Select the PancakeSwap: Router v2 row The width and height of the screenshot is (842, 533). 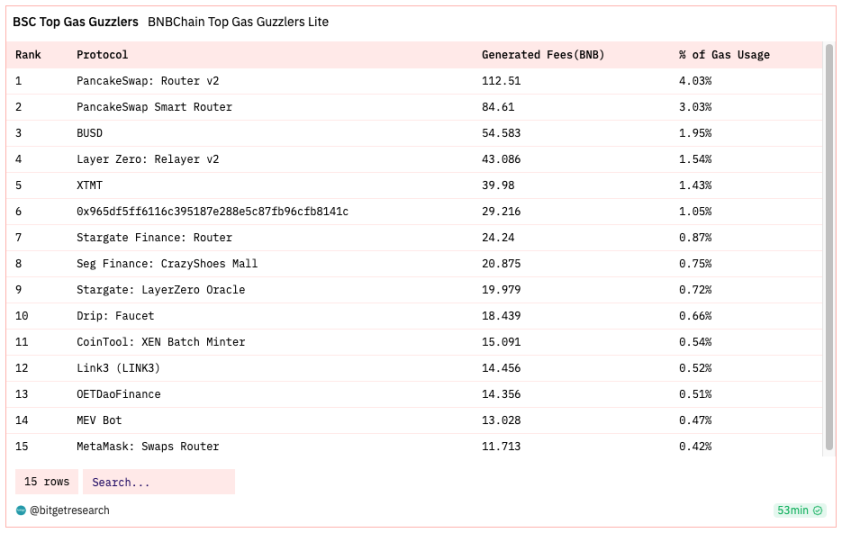coord(414,81)
